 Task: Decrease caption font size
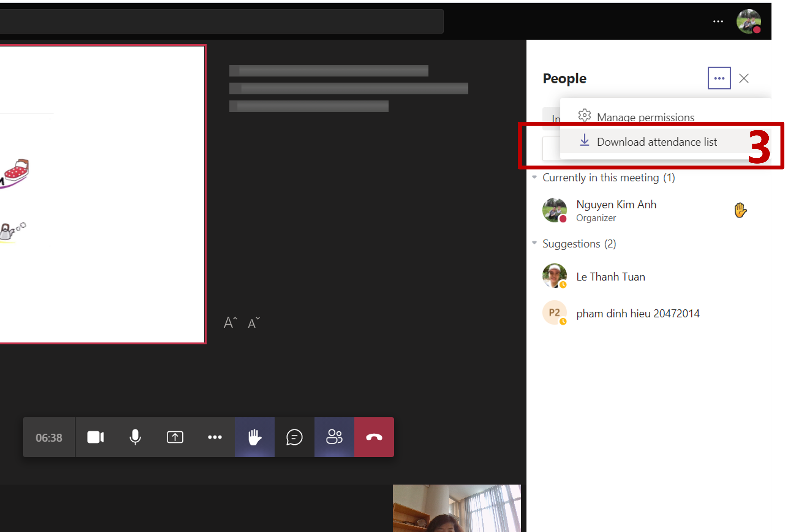(253, 323)
